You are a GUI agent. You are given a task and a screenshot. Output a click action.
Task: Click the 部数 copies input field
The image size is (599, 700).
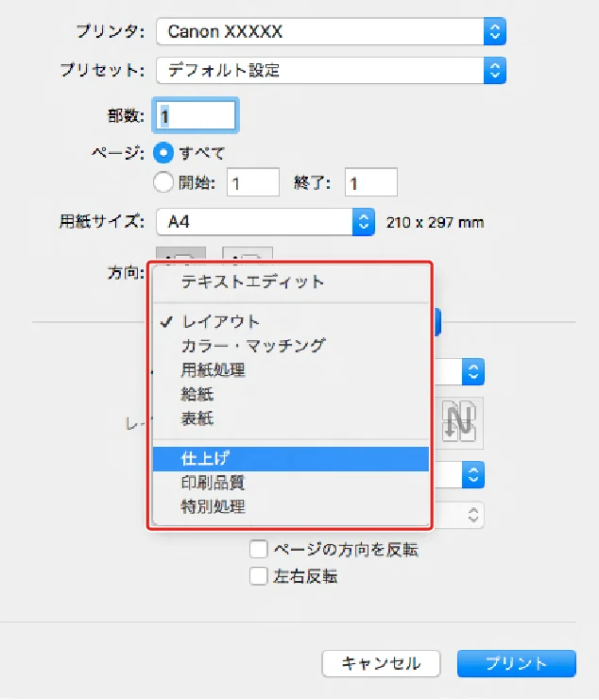click(x=196, y=115)
